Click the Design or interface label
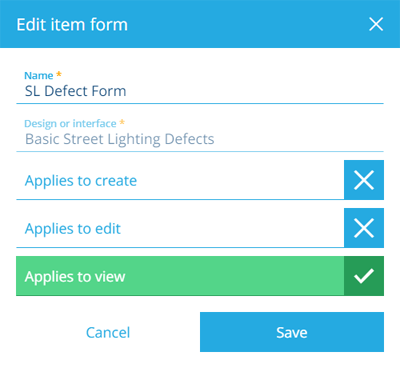The height and width of the screenshot is (368, 400). tap(70, 124)
